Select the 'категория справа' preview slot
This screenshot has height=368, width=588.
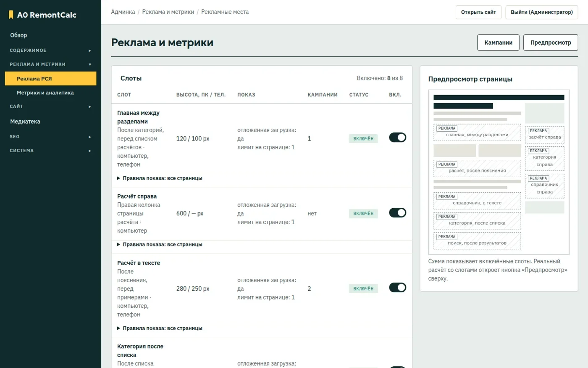pyautogui.click(x=545, y=159)
